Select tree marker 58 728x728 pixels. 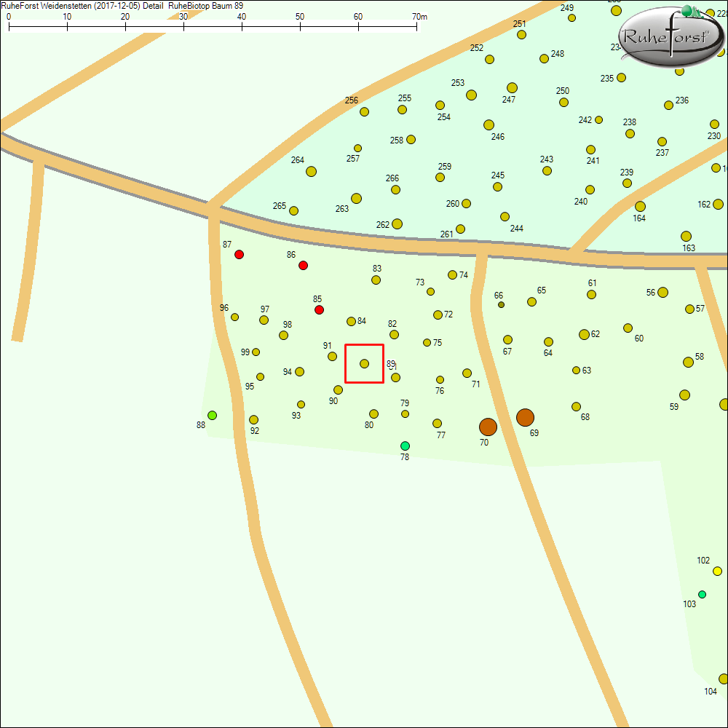coord(688,362)
